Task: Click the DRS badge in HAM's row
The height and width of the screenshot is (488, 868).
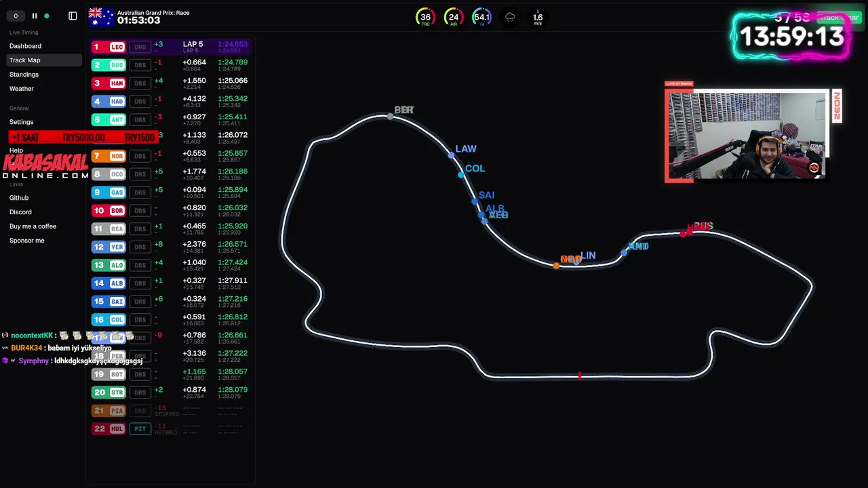Action: (x=140, y=83)
